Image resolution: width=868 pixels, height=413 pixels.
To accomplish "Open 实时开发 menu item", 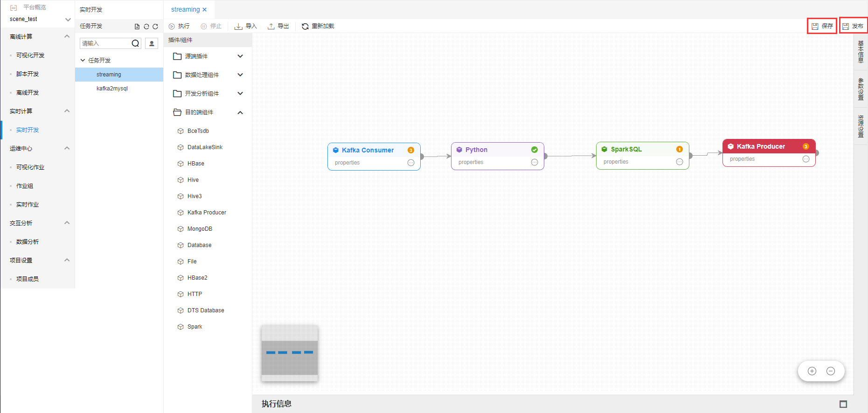I will (28, 130).
